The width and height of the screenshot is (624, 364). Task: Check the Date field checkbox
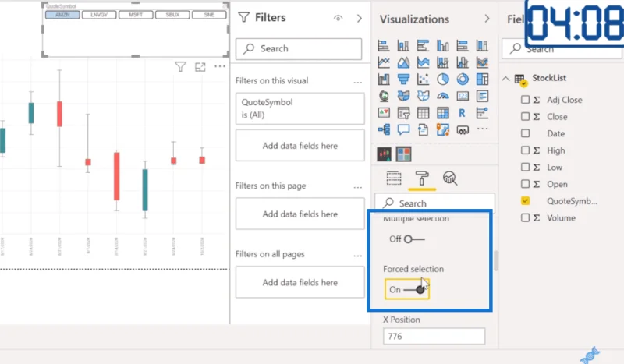click(525, 133)
